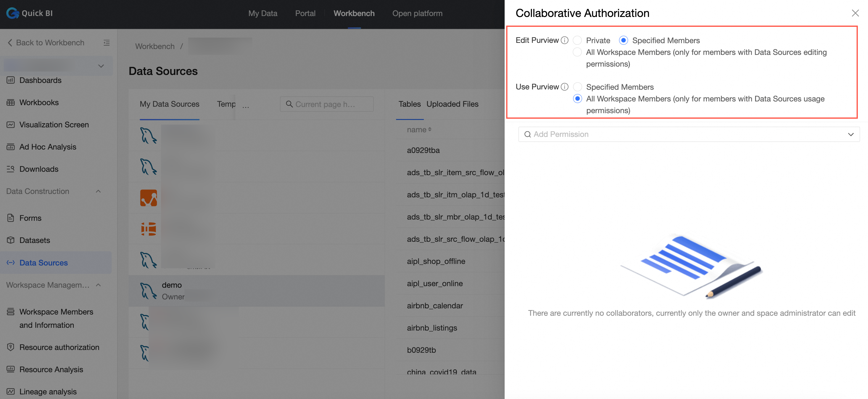
Task: Click the Quick BI logo icon
Action: (12, 13)
